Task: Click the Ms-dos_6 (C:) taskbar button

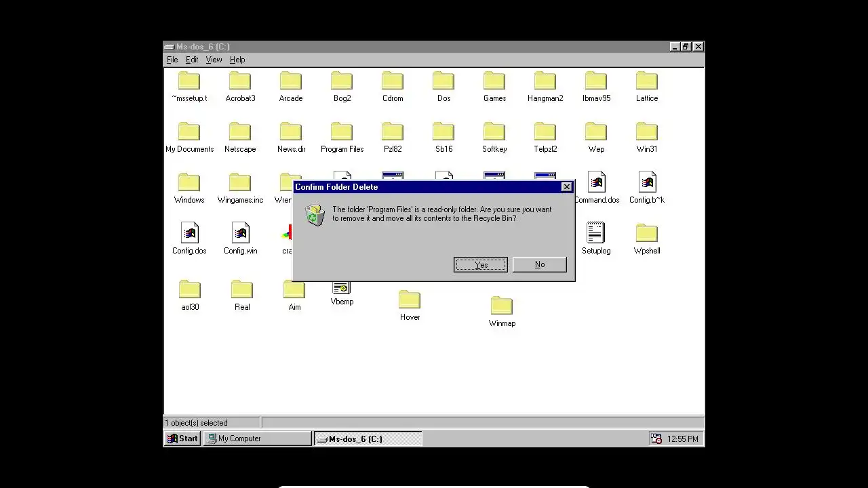Action: [x=368, y=439]
